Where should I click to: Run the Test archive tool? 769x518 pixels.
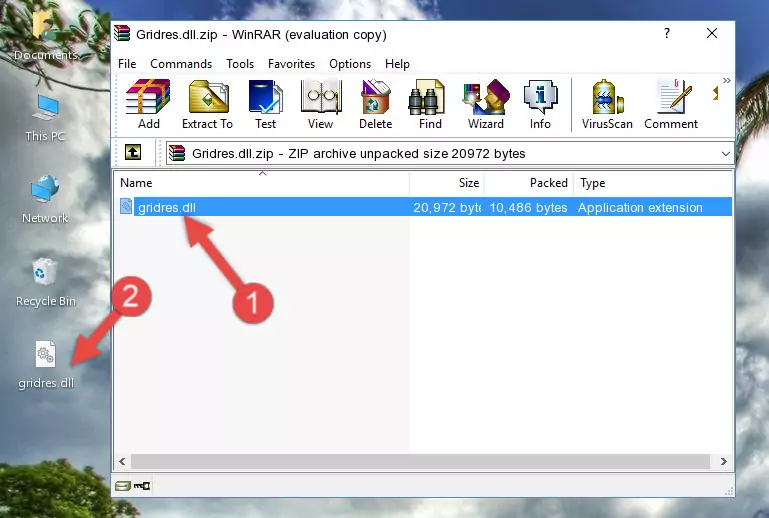pos(265,104)
